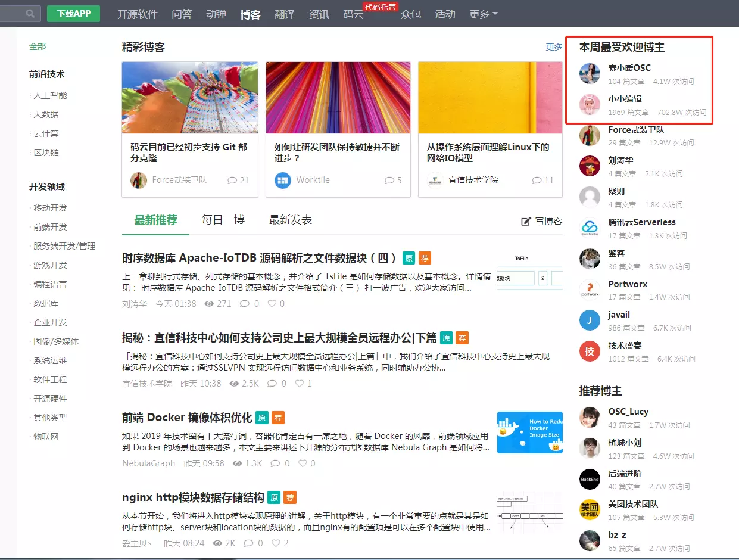This screenshot has height=560, width=739.
Task: Click like heart on Apache-IoTDB article
Action: (x=272, y=304)
